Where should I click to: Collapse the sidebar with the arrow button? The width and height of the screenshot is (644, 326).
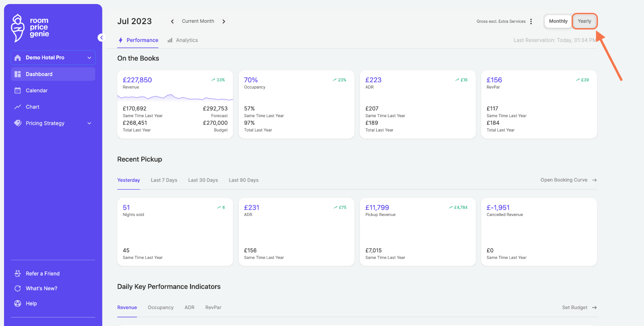(x=102, y=38)
